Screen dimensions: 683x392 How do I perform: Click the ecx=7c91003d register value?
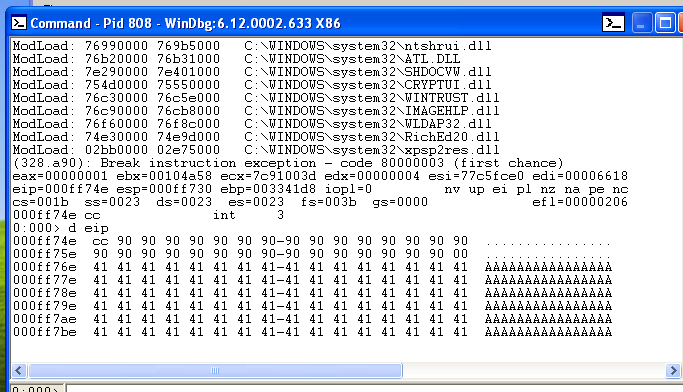tap(268, 176)
